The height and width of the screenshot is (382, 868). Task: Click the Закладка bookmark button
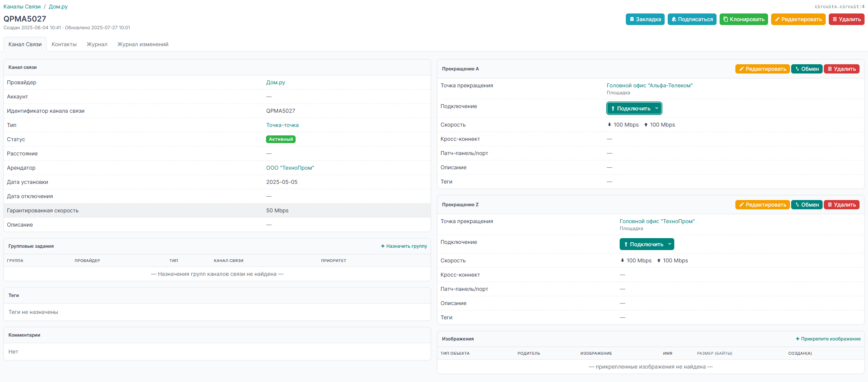tap(645, 19)
